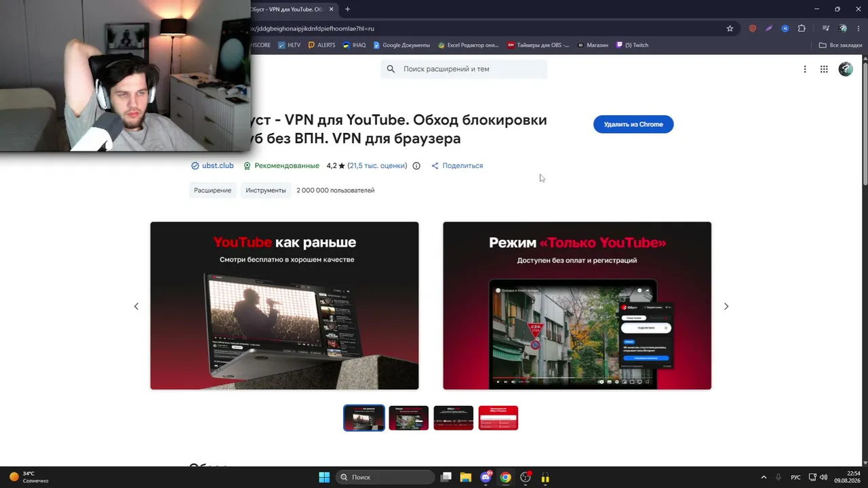Open a new browser tab
The width and height of the screenshot is (868, 488).
pos(347,9)
